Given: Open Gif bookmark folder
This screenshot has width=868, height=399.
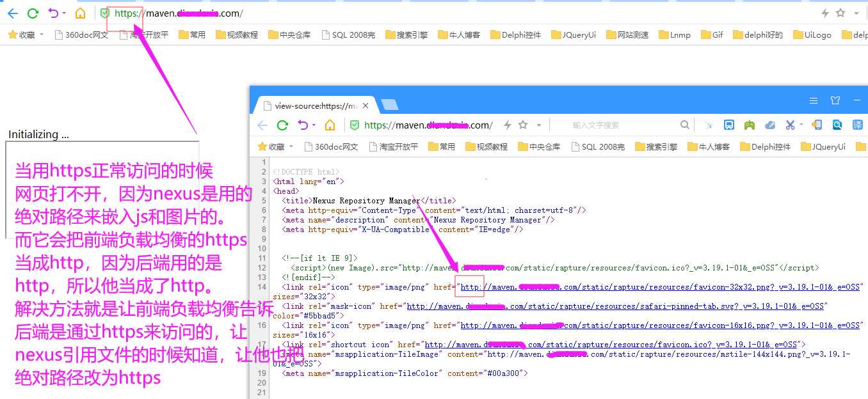Looking at the screenshot, I should (712, 35).
